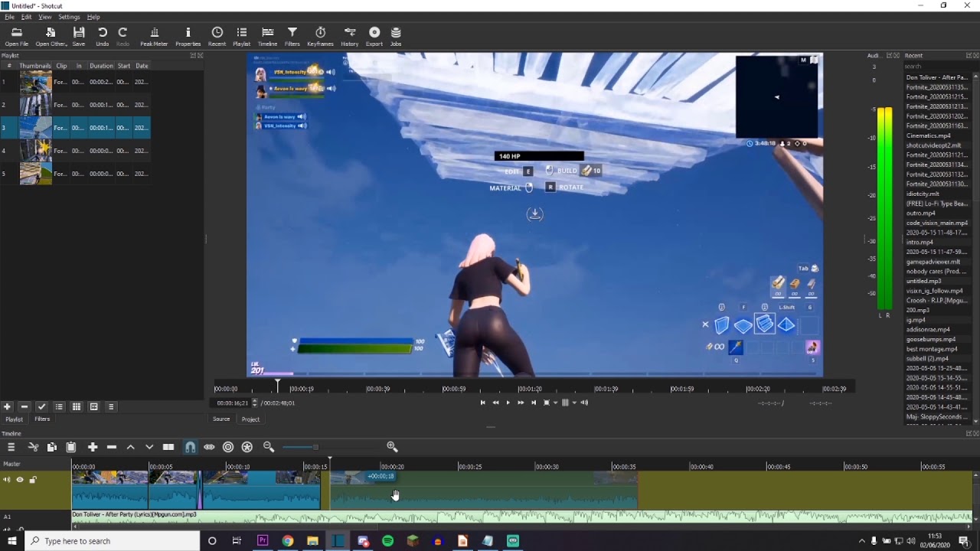Click the Windows search box in the taskbar
The image size is (980, 551).
[113, 541]
